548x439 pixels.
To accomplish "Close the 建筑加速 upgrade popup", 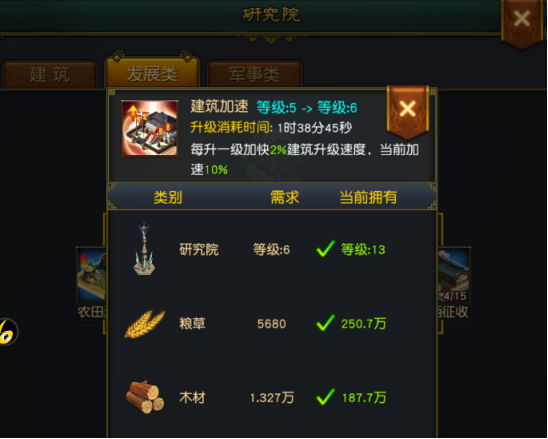I will click(x=408, y=110).
